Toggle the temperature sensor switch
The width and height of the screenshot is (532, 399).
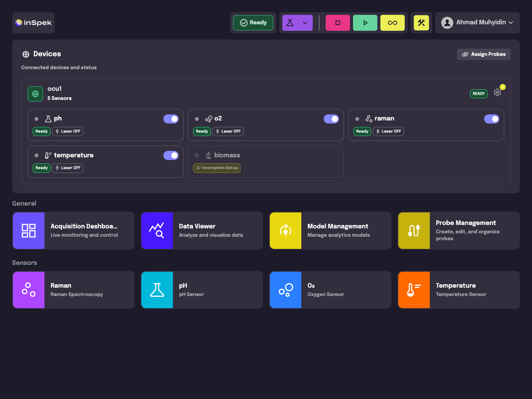171,155
